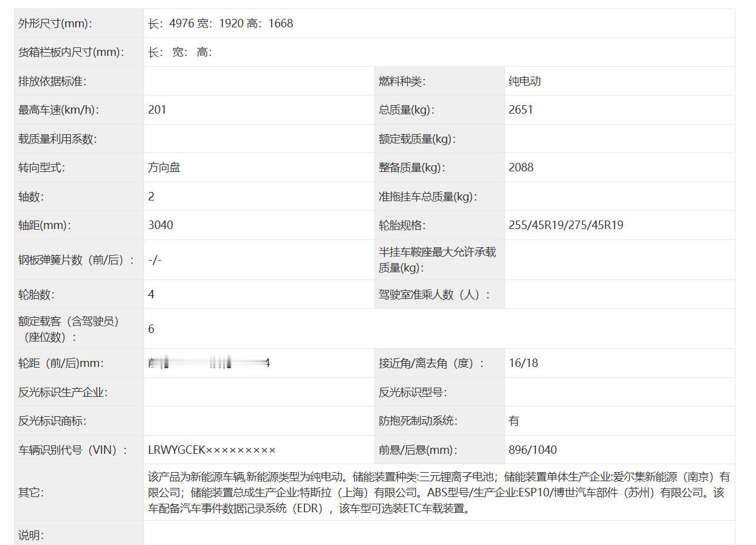Image resolution: width=756 pixels, height=545 pixels.
Task: Click the 准拖挂车总质量(kg) label
Action: tap(428, 197)
